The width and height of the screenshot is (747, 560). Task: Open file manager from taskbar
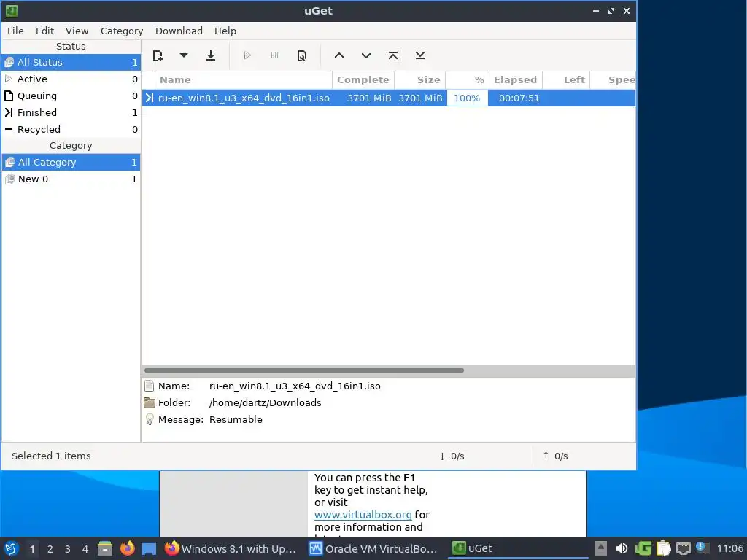coord(105,548)
